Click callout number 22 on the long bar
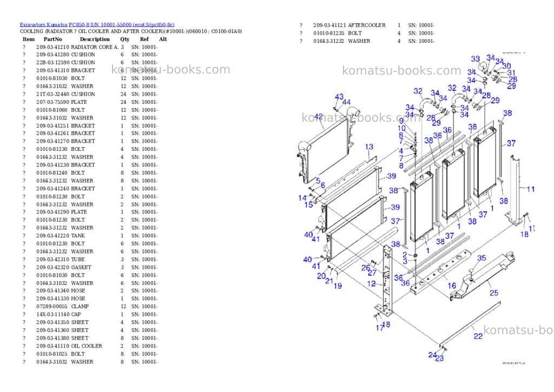The image size is (554, 392). tap(478, 336)
